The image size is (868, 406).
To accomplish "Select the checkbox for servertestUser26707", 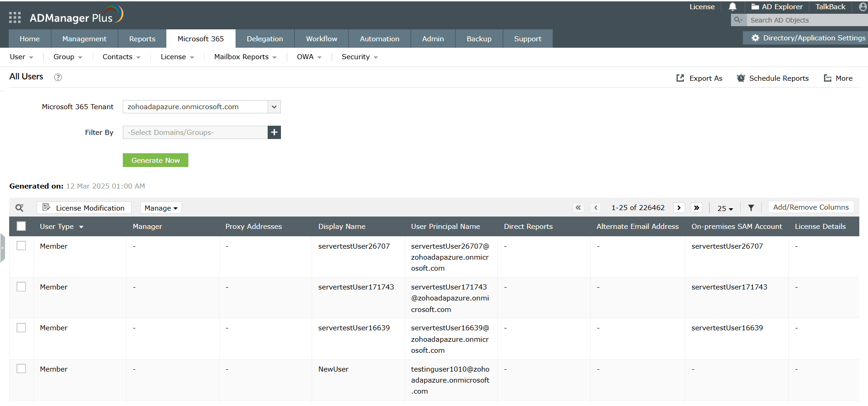I will point(21,246).
